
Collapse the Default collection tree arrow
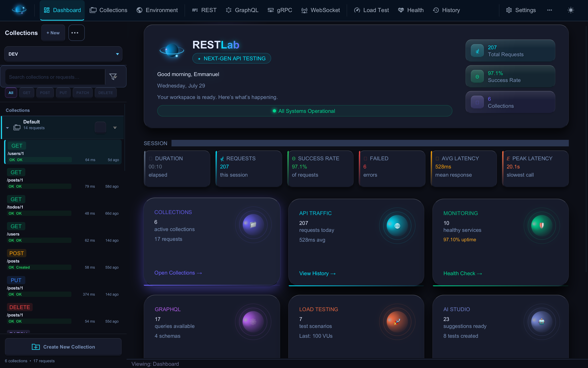7,128
